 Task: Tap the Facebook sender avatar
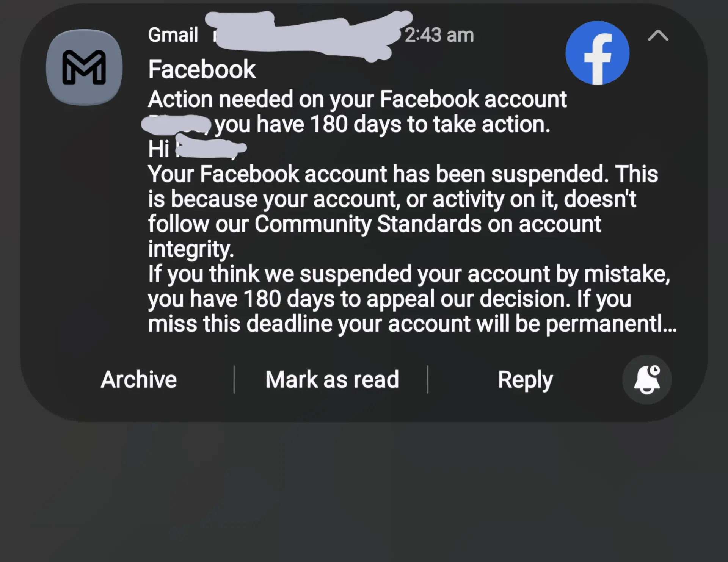(x=597, y=53)
